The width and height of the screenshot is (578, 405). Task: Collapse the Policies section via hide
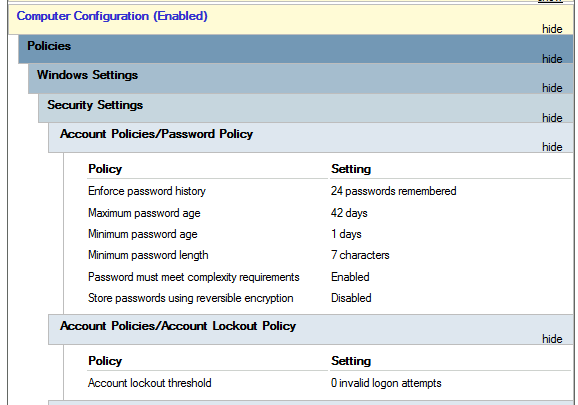[x=552, y=59]
